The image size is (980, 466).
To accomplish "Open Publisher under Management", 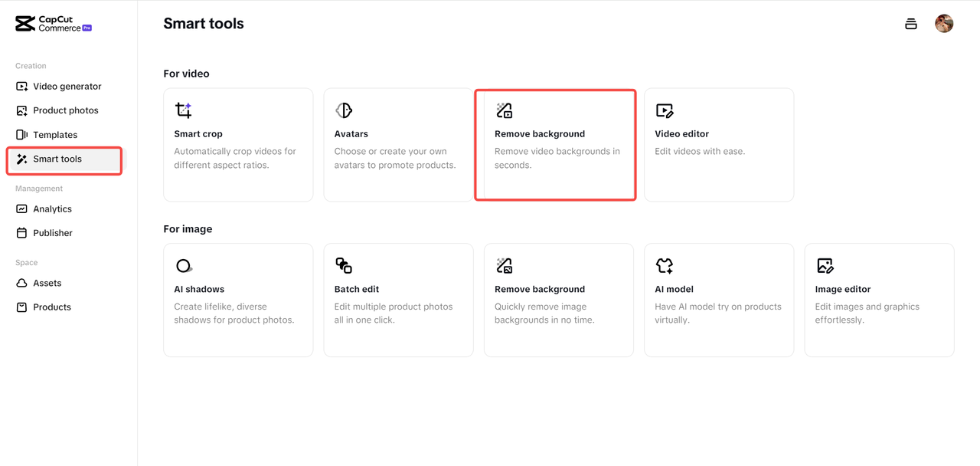I will pyautogui.click(x=52, y=233).
